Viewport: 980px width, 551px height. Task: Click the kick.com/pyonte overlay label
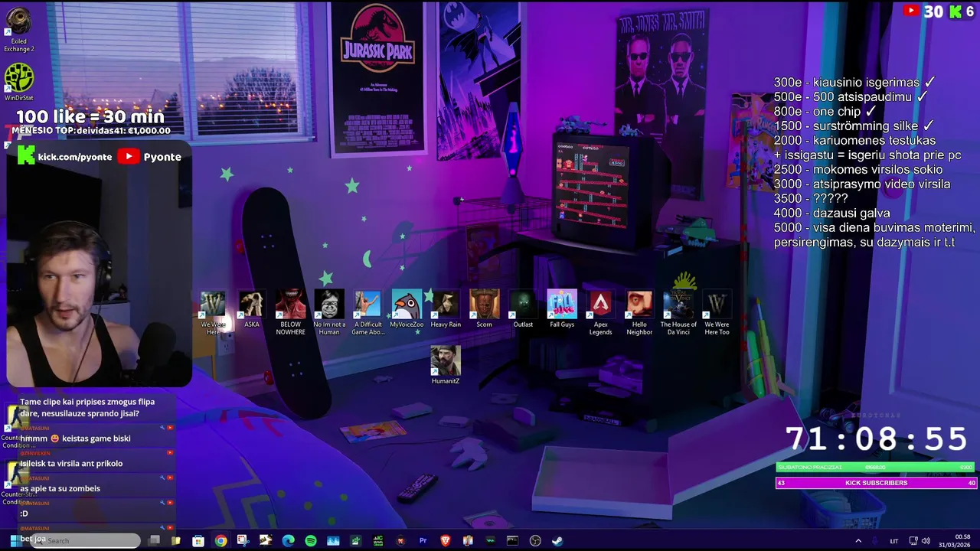coord(65,156)
